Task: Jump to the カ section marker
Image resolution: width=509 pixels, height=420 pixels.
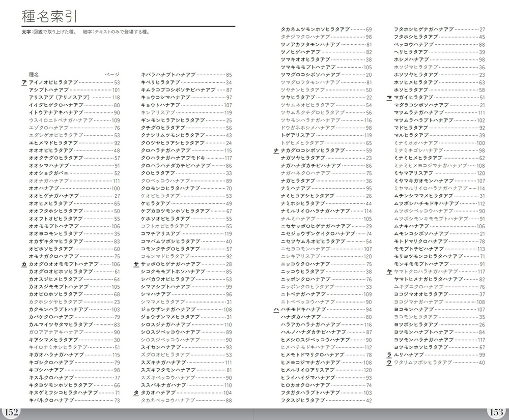Action: tap(24, 264)
